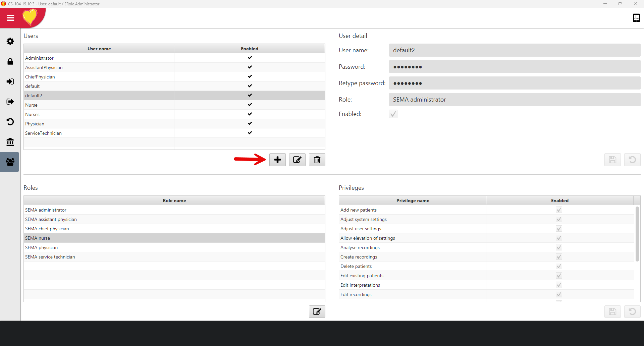This screenshot has height=346, width=644.
Task: Edit the selected role
Action: tap(317, 312)
